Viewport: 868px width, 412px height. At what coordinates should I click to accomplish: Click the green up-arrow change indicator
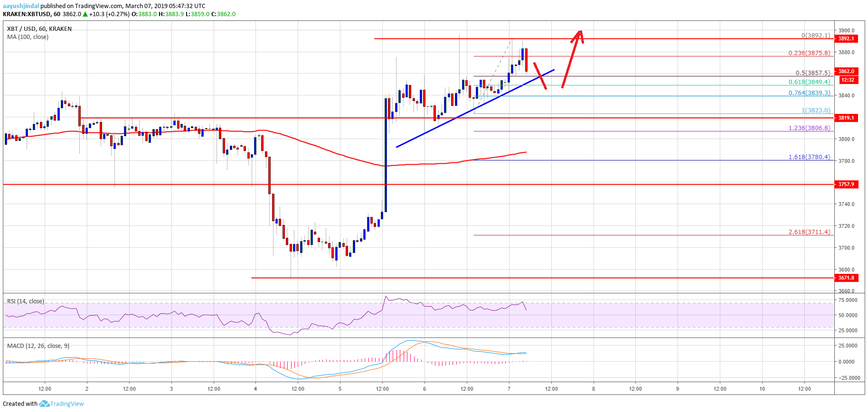(x=85, y=14)
